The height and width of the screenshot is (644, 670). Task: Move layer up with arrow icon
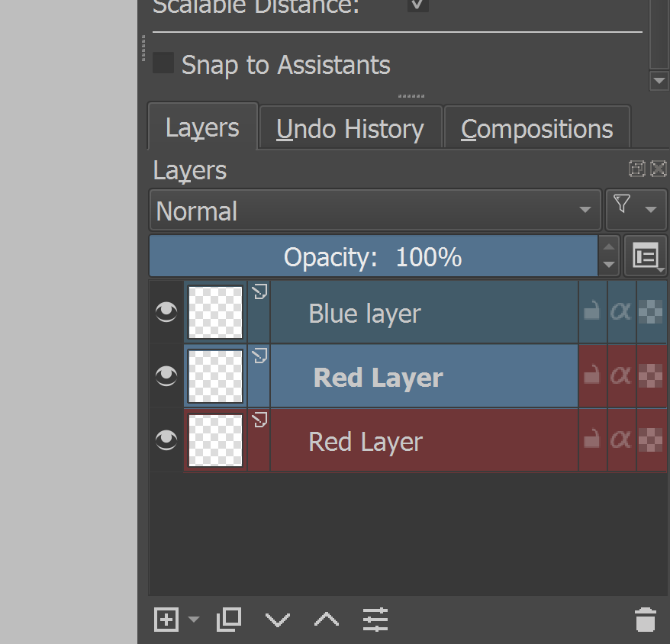click(327, 620)
